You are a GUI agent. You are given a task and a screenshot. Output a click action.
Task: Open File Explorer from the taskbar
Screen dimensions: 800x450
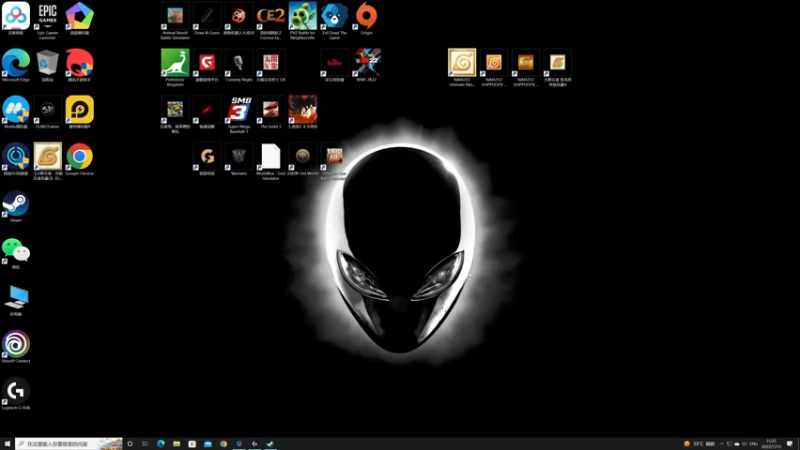[177, 444]
